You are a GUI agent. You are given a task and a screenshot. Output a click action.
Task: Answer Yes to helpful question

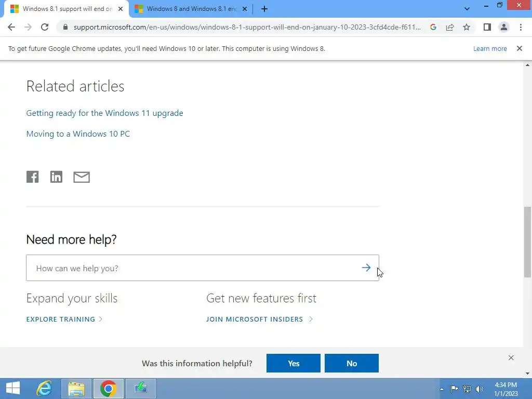tap(294, 363)
